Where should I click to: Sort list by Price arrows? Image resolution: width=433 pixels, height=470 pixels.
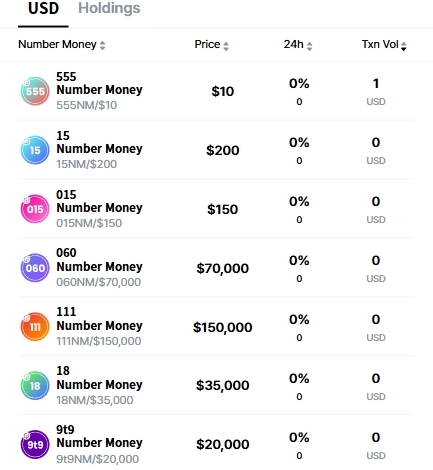pyautogui.click(x=226, y=46)
